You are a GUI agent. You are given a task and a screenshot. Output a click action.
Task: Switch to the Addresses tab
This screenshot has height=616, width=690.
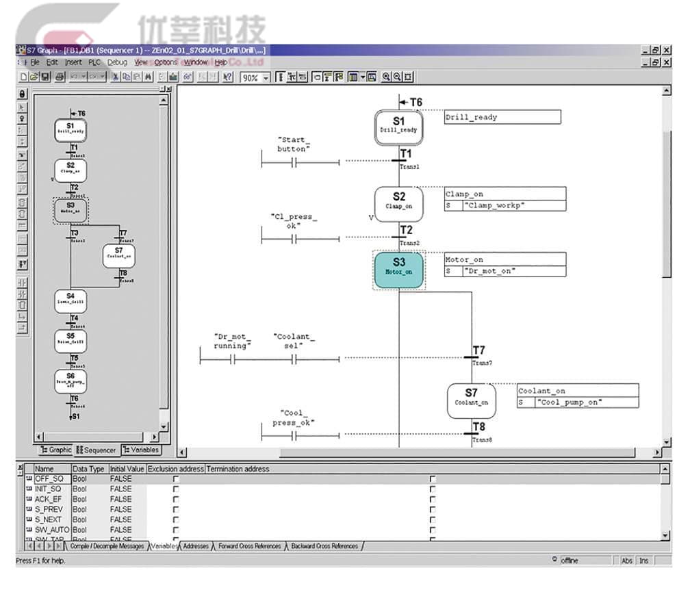point(196,546)
